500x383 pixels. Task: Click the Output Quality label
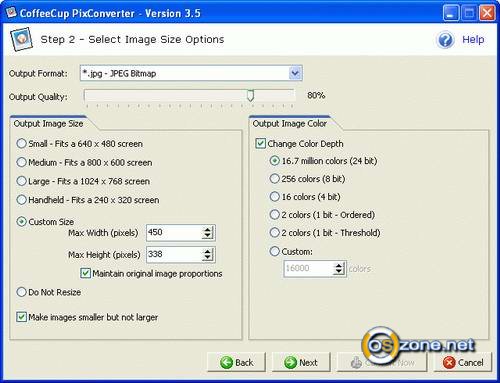(38, 97)
